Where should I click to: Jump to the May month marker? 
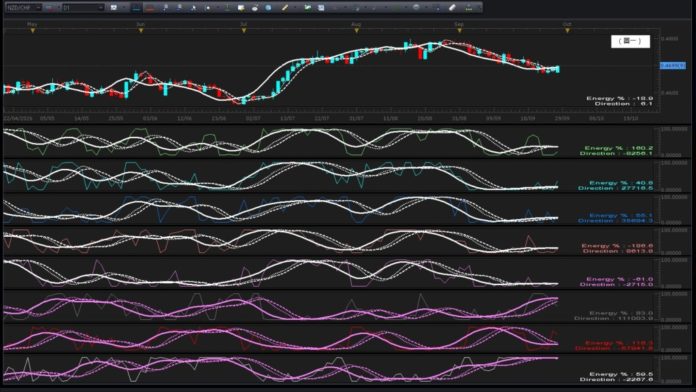pyautogui.click(x=32, y=30)
